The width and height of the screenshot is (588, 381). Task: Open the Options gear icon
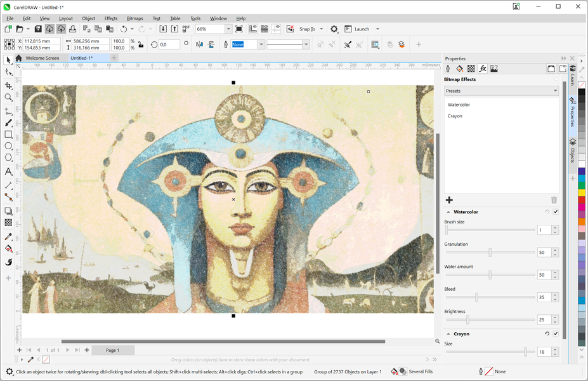(x=334, y=29)
